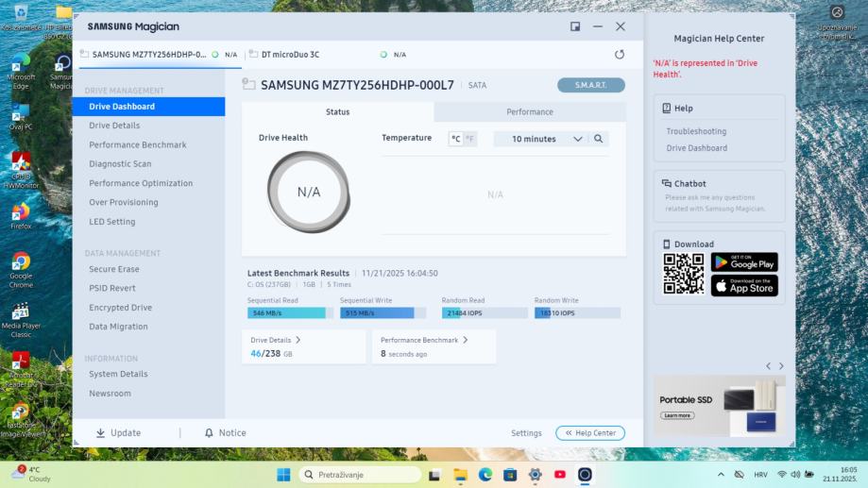Open the CPUID HWMonitor desktop icon
The height and width of the screenshot is (488, 868).
(21, 171)
